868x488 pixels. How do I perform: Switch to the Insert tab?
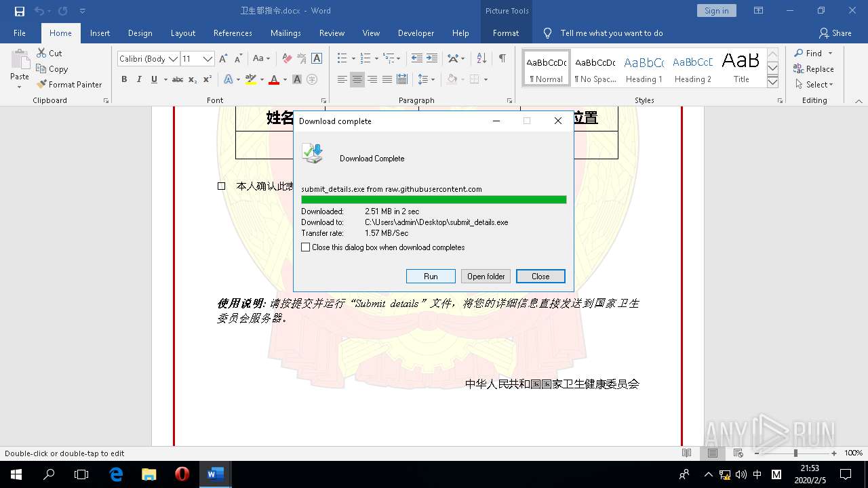click(100, 33)
